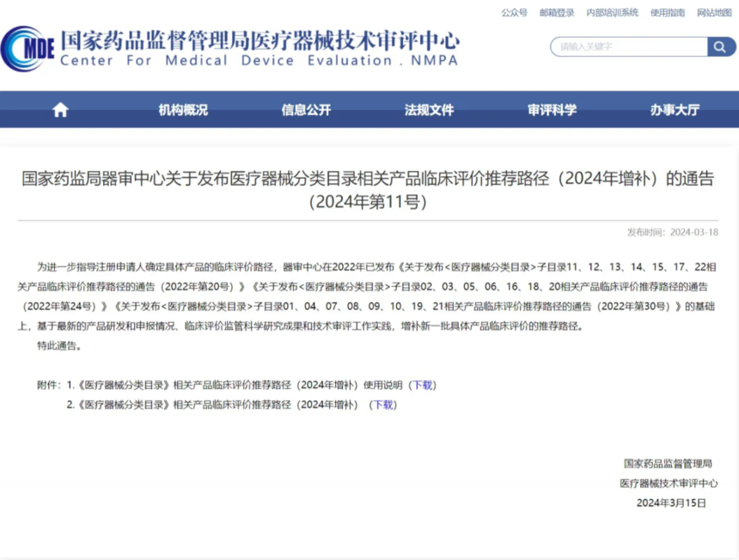Screen dimensions: 739x560
Task: Open the 使用指南 link
Action: coord(668,13)
